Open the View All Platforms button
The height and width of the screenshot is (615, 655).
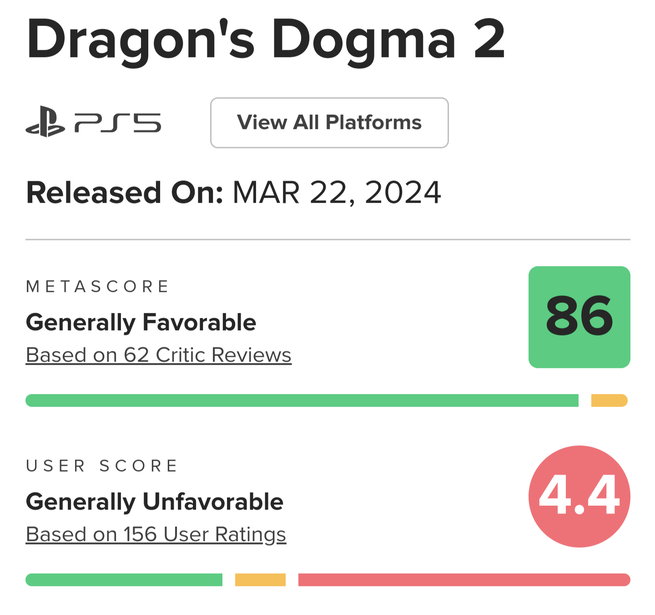coord(329,123)
